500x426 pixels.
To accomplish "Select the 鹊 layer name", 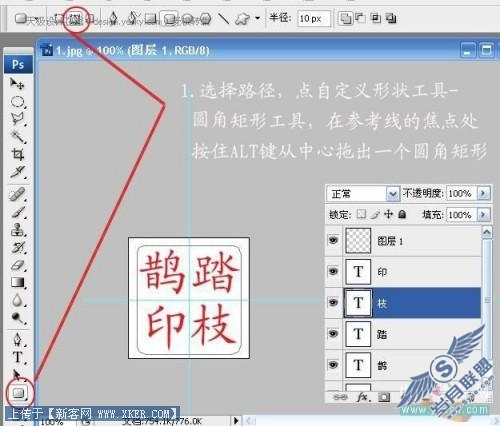I will tap(382, 365).
